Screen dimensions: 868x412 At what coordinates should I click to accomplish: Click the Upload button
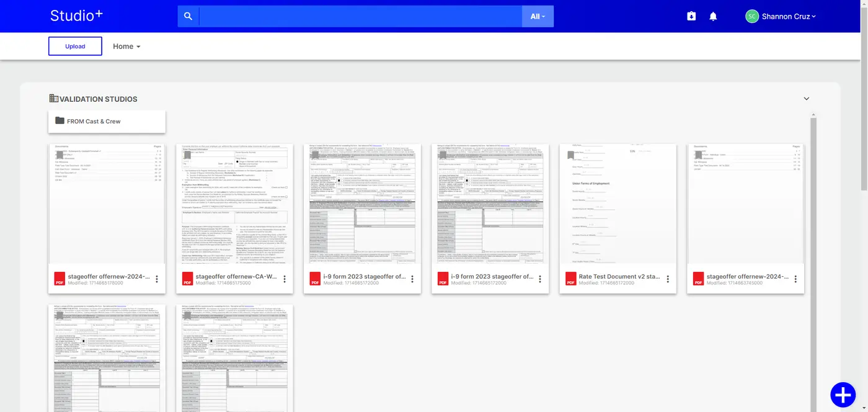pos(75,47)
